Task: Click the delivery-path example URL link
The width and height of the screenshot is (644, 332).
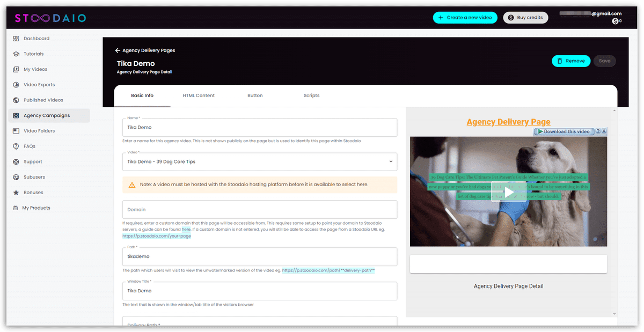Action: point(328,270)
